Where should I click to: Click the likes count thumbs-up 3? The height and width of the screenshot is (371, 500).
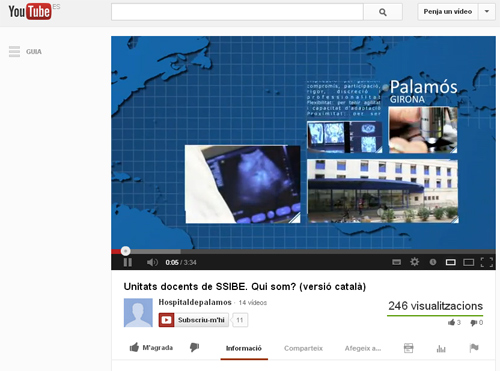[x=454, y=322]
